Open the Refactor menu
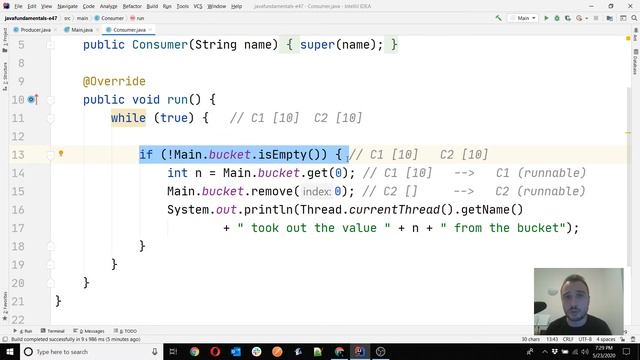640x360 pixels. pos(132,6)
